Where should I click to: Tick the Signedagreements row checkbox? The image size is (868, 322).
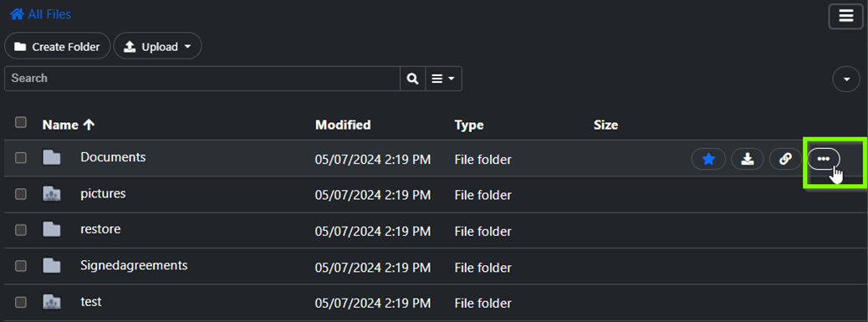(x=20, y=266)
